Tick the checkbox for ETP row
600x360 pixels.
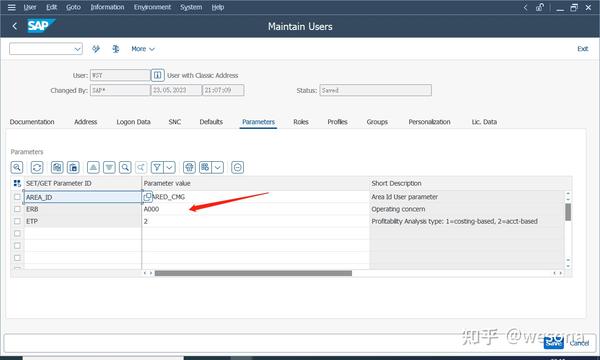(17, 221)
